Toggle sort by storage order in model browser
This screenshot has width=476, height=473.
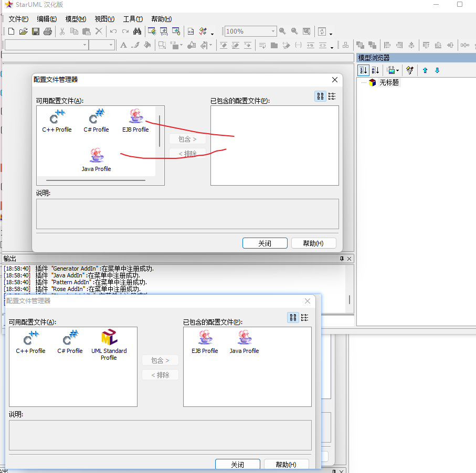coord(363,70)
